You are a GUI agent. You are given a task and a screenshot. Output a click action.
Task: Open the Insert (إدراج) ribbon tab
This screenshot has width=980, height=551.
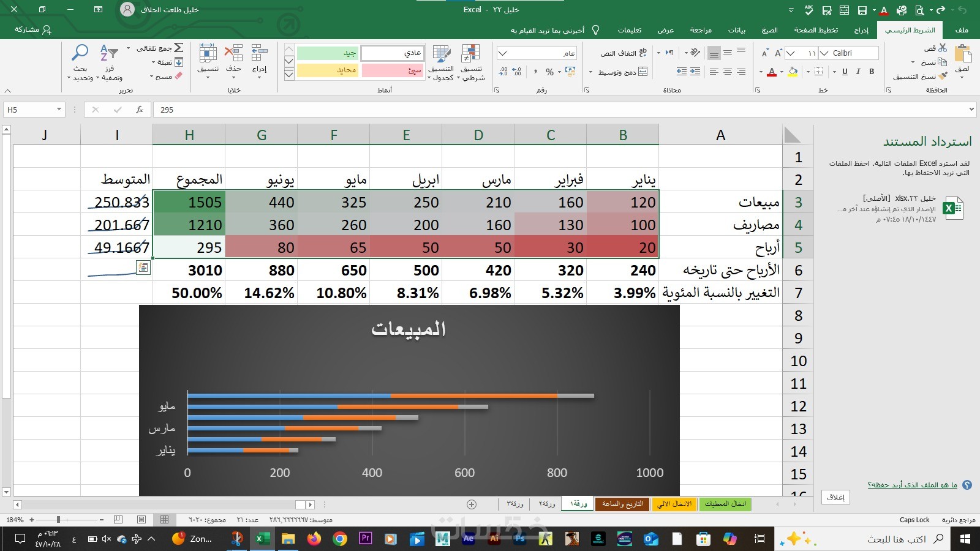click(x=861, y=29)
